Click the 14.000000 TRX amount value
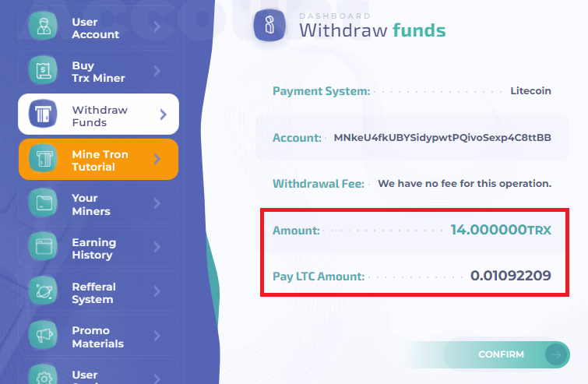Screen dimensions: 588x384 click(x=501, y=231)
